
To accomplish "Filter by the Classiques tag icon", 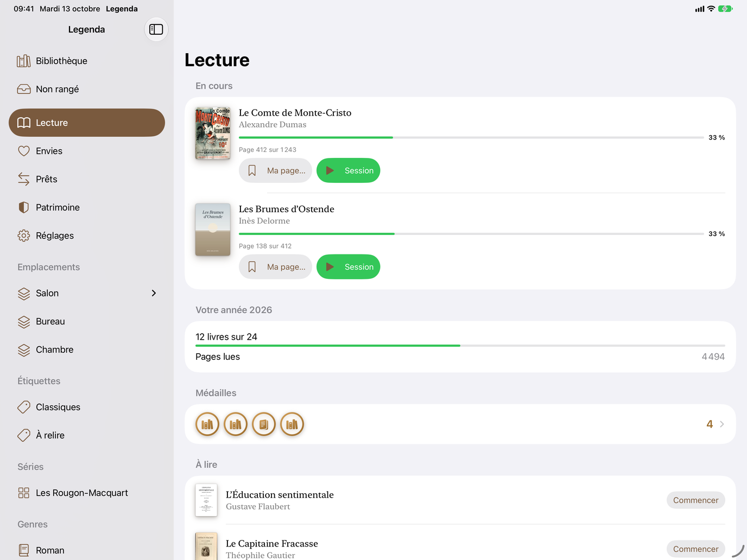I will pyautogui.click(x=24, y=407).
